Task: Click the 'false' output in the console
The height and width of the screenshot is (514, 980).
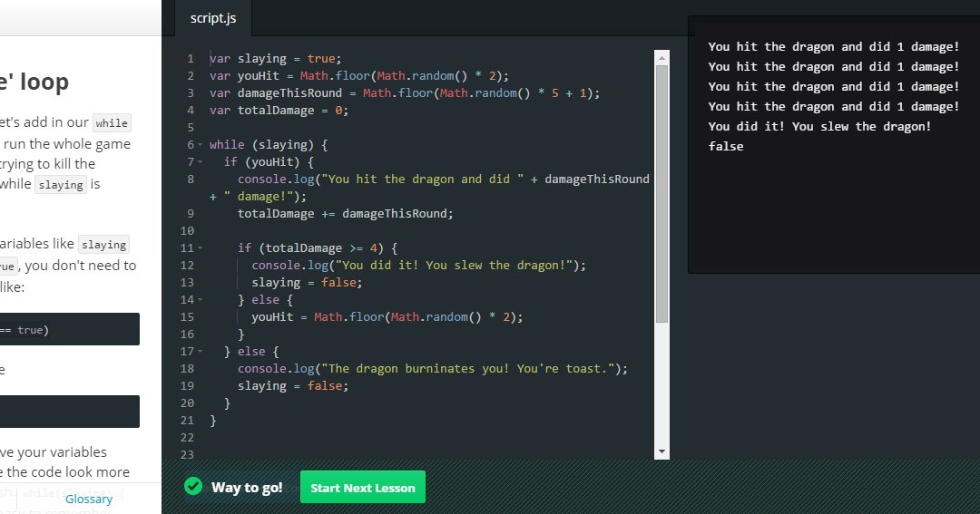Action: [726, 147]
